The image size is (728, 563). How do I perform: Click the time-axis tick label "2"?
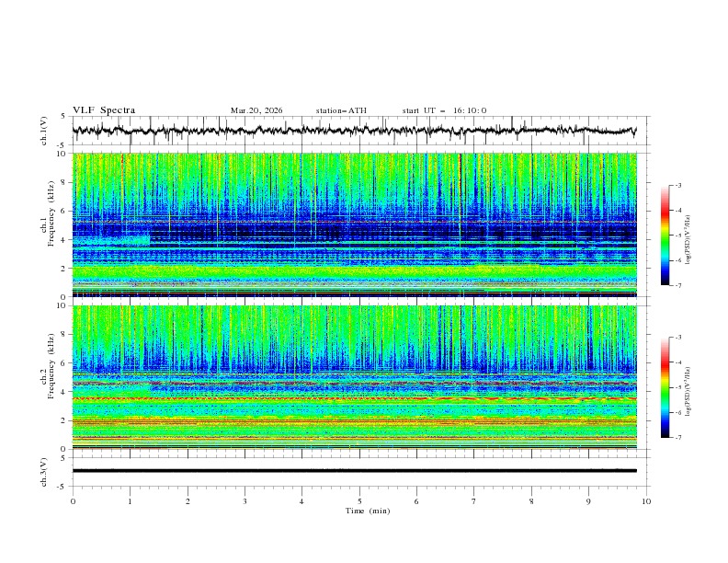pyautogui.click(x=188, y=501)
